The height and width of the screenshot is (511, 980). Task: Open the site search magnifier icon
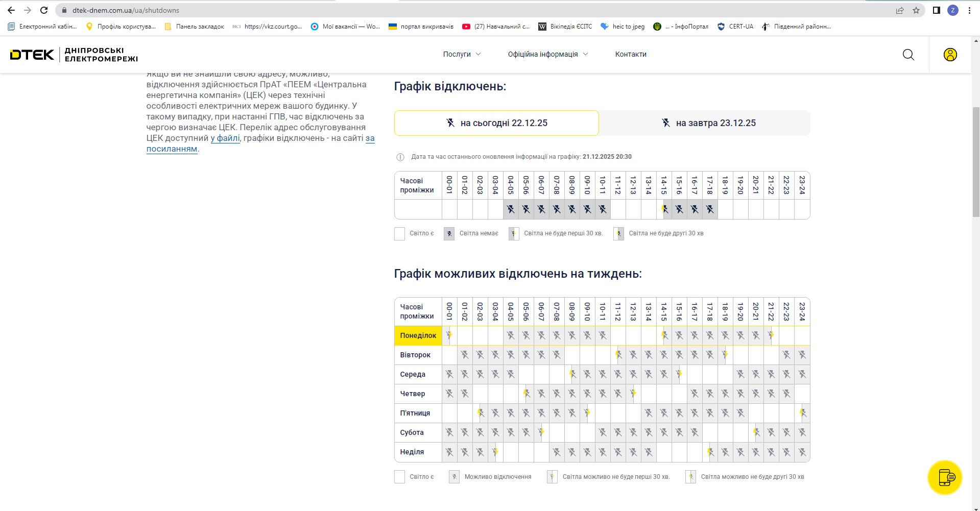click(908, 55)
